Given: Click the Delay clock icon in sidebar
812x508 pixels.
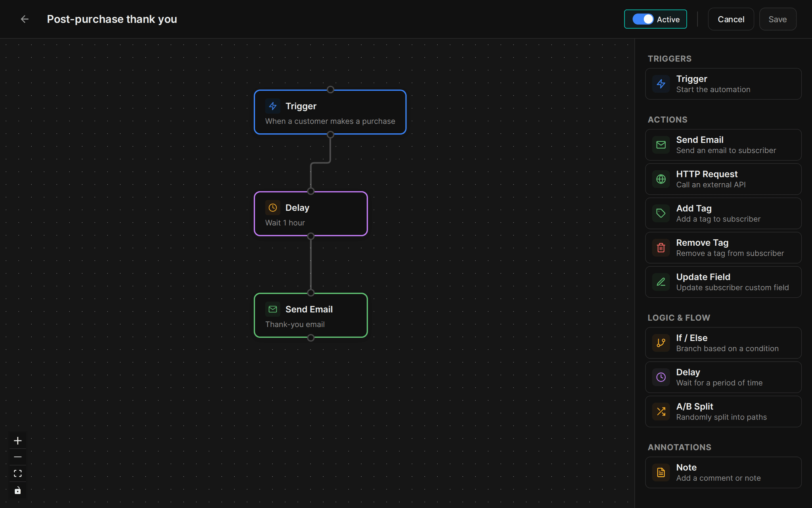Looking at the screenshot, I should point(661,377).
